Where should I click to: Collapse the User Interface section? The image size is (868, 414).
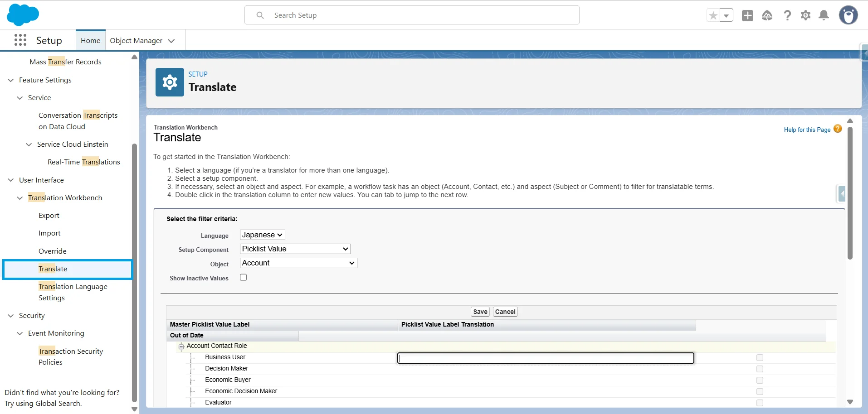pyautogui.click(x=11, y=180)
